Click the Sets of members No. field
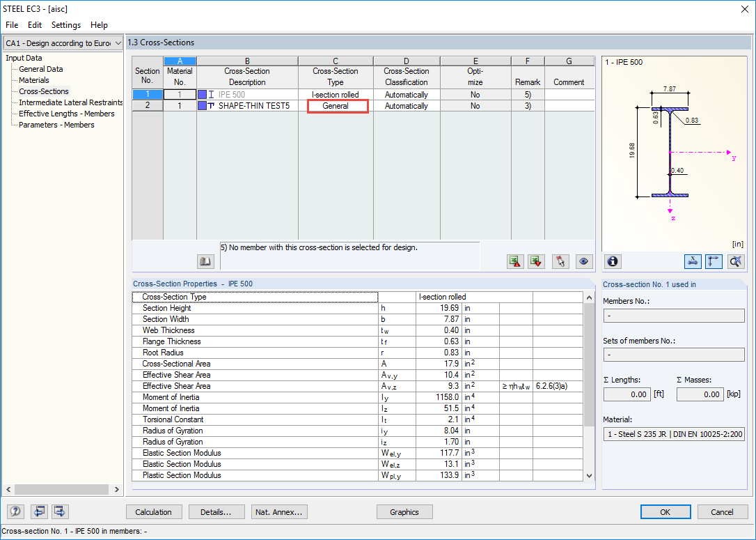Image resolution: width=756 pixels, height=540 pixels. pos(674,355)
